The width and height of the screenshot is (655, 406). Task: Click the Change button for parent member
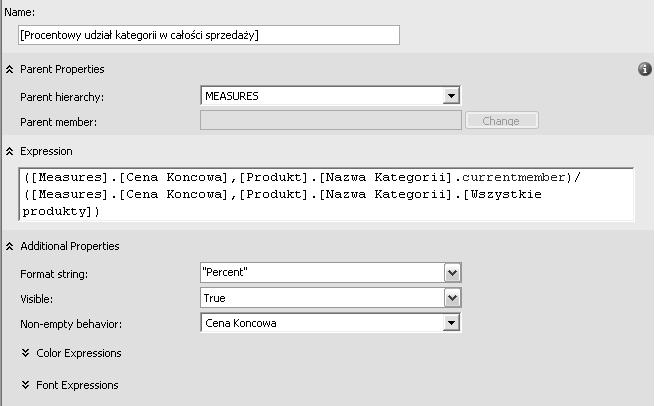(x=502, y=121)
